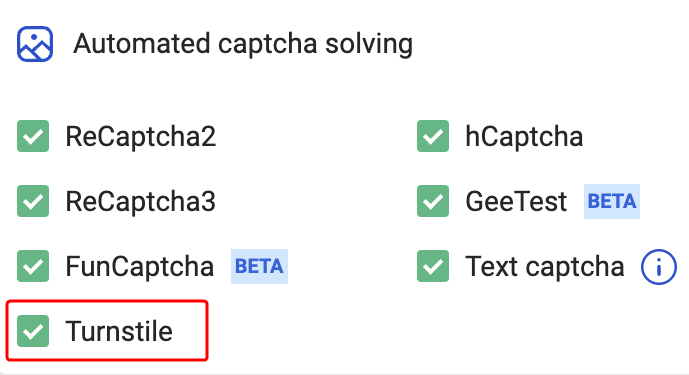Uncheck the Turnstile checkbox
The image size is (689, 375).
tap(33, 331)
